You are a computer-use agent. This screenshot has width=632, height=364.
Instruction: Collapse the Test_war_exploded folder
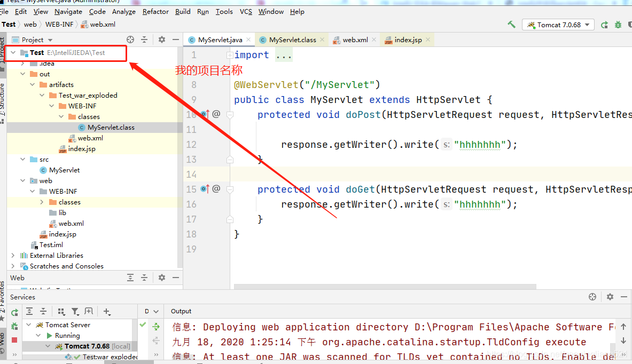click(x=42, y=96)
